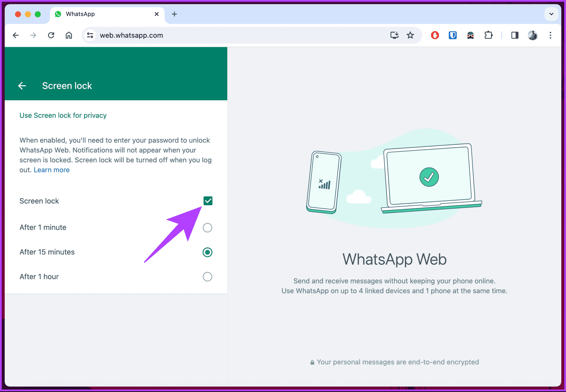Screen dimensions: 566x392
Task: Install WhatsApp app via address bar icon
Action: [394, 35]
